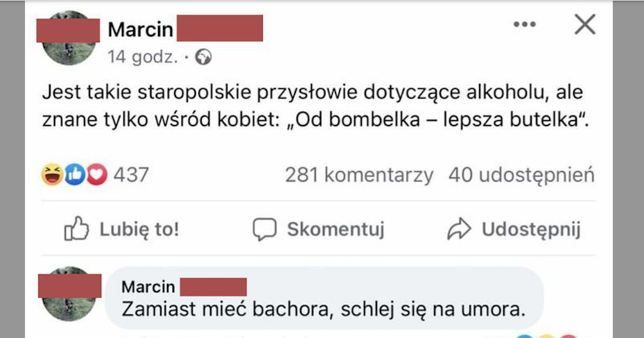
Task: Click the 14 godz. timestamp
Action: (x=142, y=58)
